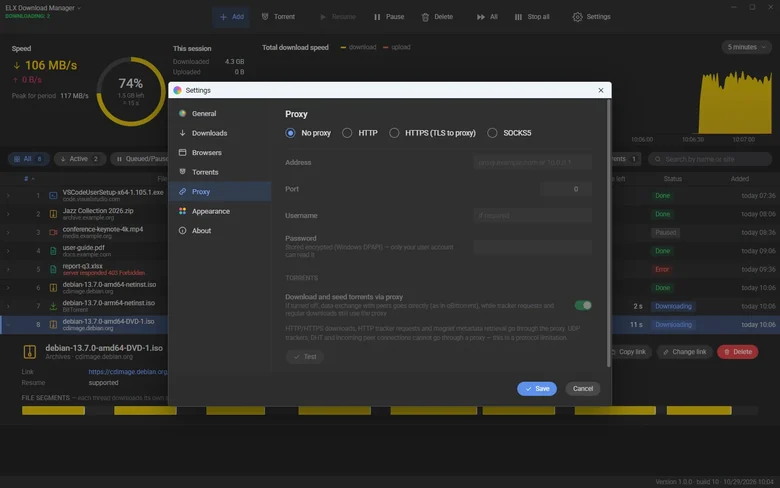Screen dimensions: 780x488
Task: Click the resume All toolbar button
Action: coord(487,17)
